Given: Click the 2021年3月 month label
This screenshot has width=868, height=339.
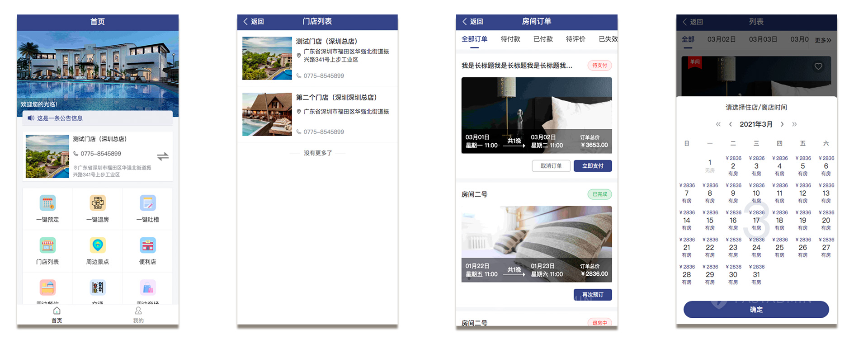Looking at the screenshot, I should tap(756, 124).
